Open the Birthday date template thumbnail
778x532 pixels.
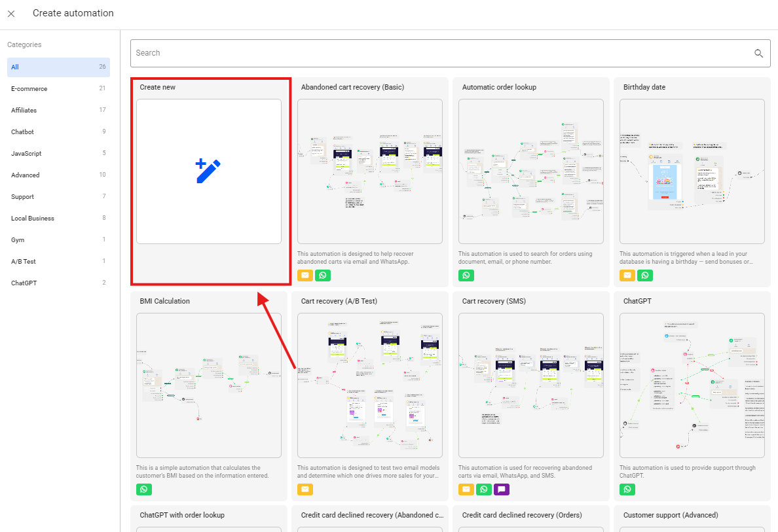(x=692, y=171)
